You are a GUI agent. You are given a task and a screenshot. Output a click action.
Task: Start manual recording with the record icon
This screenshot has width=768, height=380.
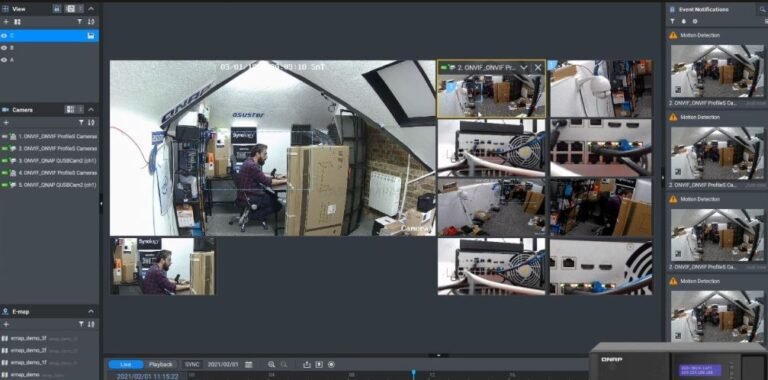[331, 364]
